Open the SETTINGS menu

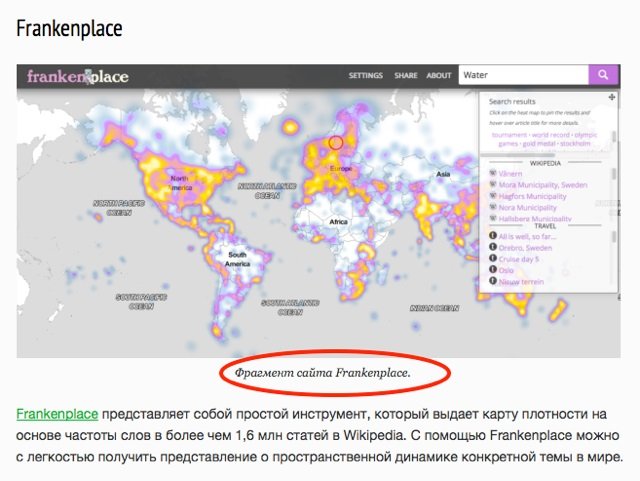point(366,75)
